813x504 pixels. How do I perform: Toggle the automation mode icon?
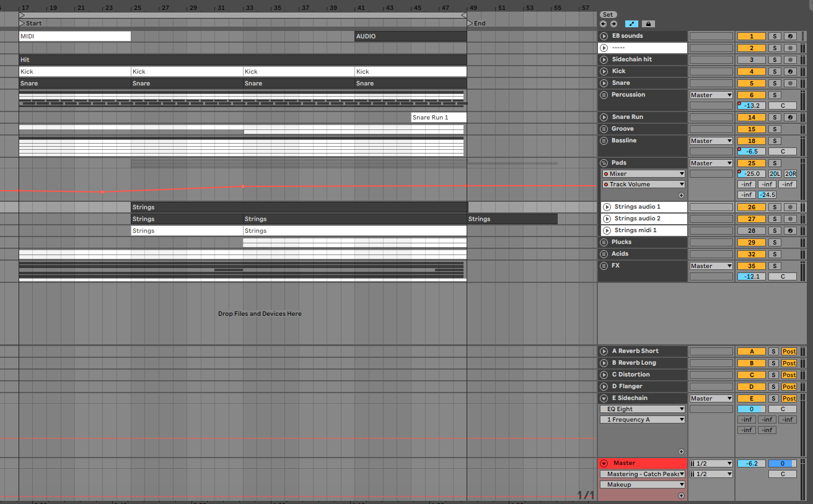(x=631, y=24)
